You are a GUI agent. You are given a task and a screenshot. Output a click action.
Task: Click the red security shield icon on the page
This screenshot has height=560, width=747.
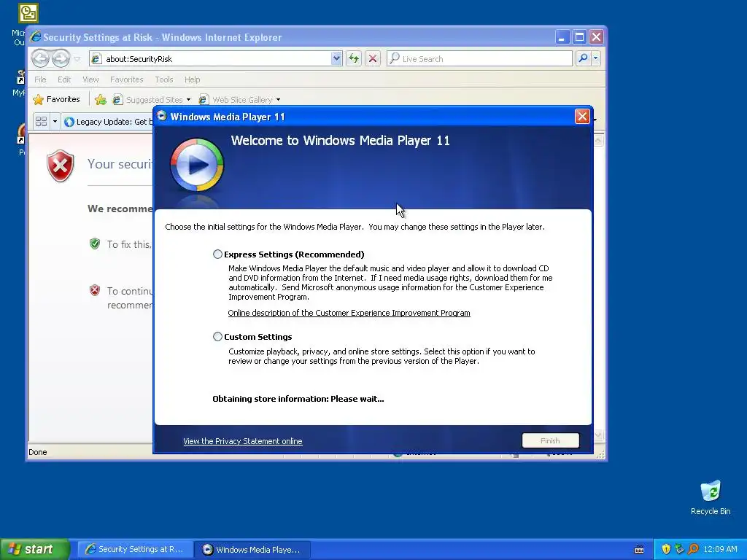[x=61, y=166]
